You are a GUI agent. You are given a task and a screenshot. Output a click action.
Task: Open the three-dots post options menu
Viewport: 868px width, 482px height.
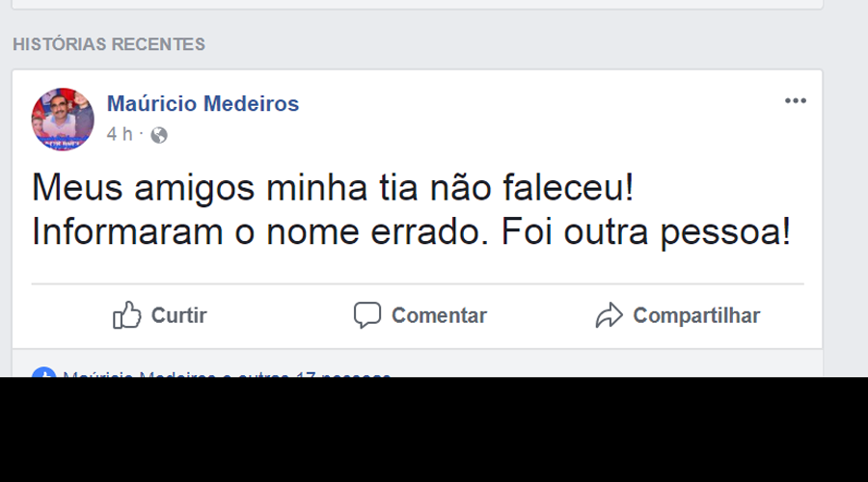pyautogui.click(x=795, y=101)
